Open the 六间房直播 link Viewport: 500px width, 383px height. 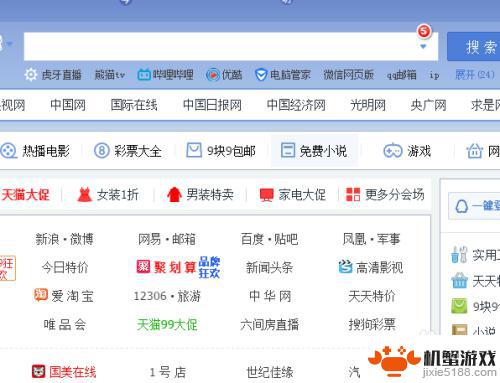click(269, 324)
